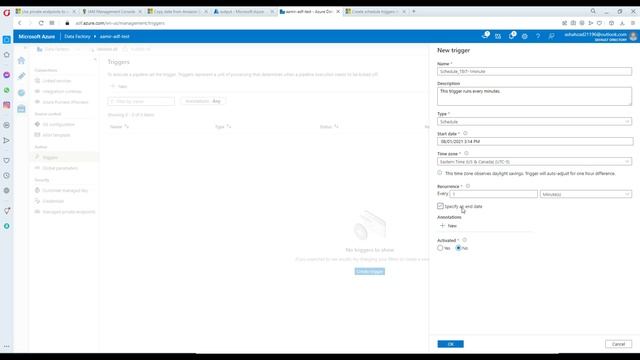Image resolution: width=640 pixels, height=360 pixels.
Task: Open the Opera menu logo
Action: click(x=7, y=12)
